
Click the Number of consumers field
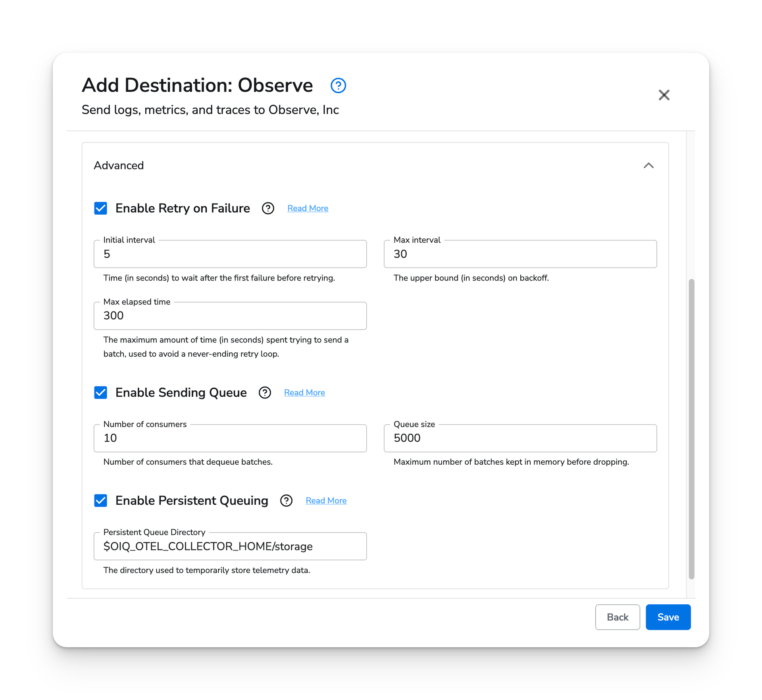230,438
